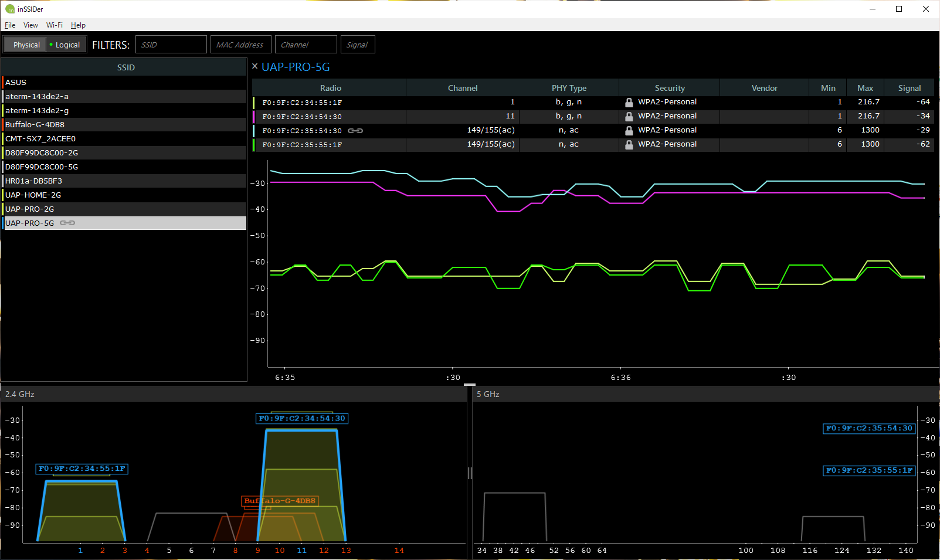Select UAP-PRO-2G network
The width and height of the screenshot is (940, 560).
coord(124,209)
